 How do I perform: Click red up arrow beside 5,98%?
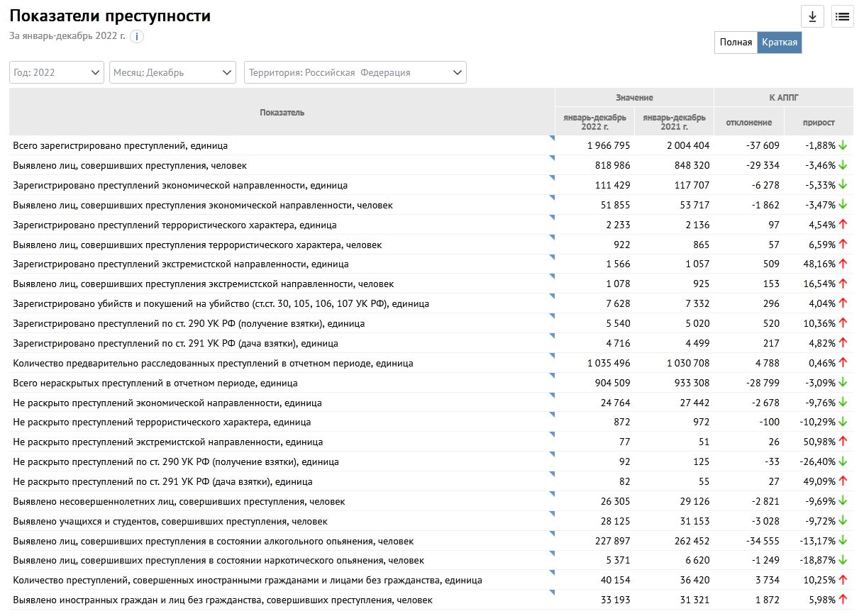click(843, 600)
